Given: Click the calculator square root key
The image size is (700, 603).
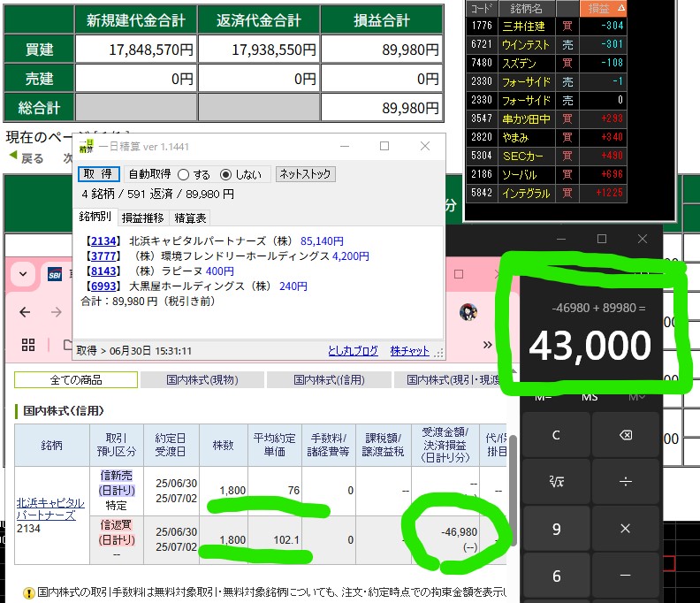Looking at the screenshot, I should [556, 482].
